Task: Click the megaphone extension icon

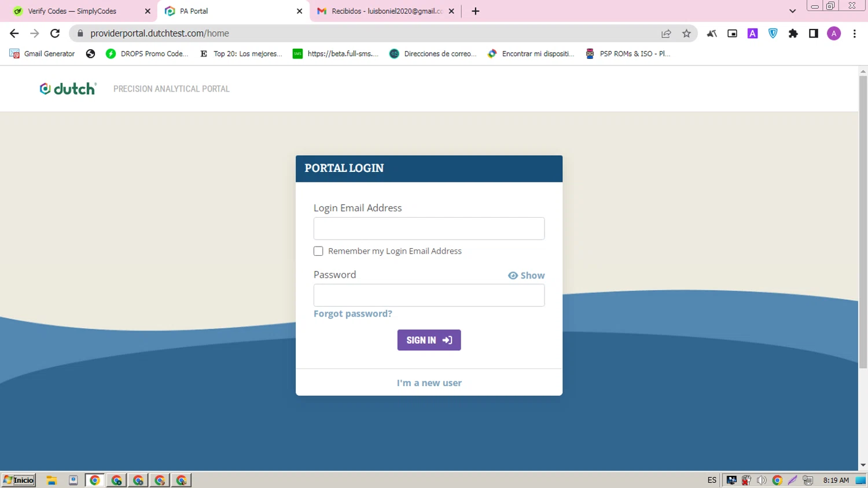Action: (x=712, y=34)
